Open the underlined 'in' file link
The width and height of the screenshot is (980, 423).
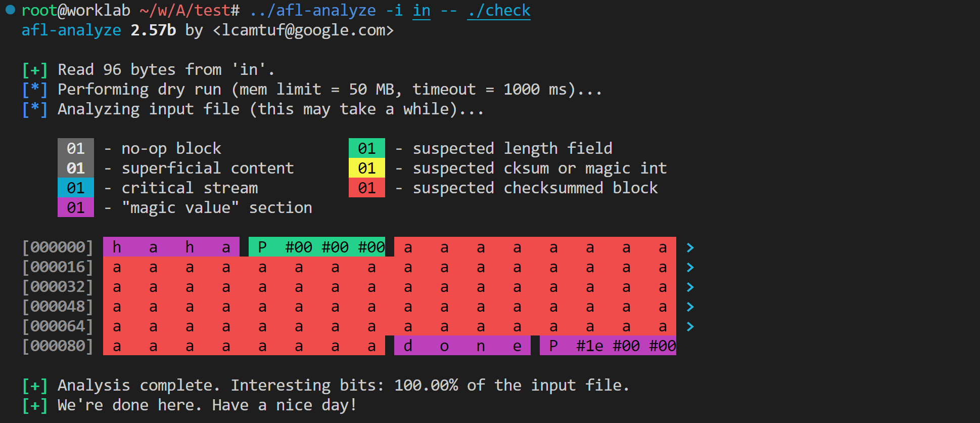pyautogui.click(x=422, y=11)
